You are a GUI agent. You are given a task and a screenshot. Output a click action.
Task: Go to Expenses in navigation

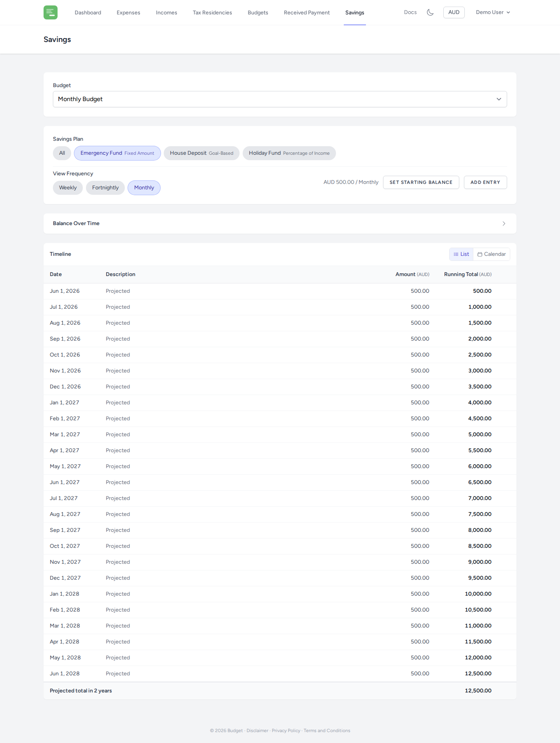[128, 12]
